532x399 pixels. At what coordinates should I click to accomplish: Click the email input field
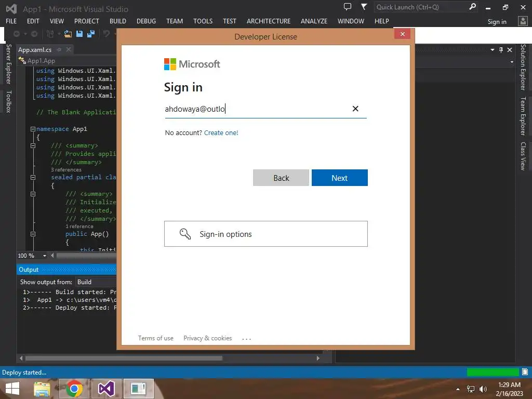click(265, 109)
